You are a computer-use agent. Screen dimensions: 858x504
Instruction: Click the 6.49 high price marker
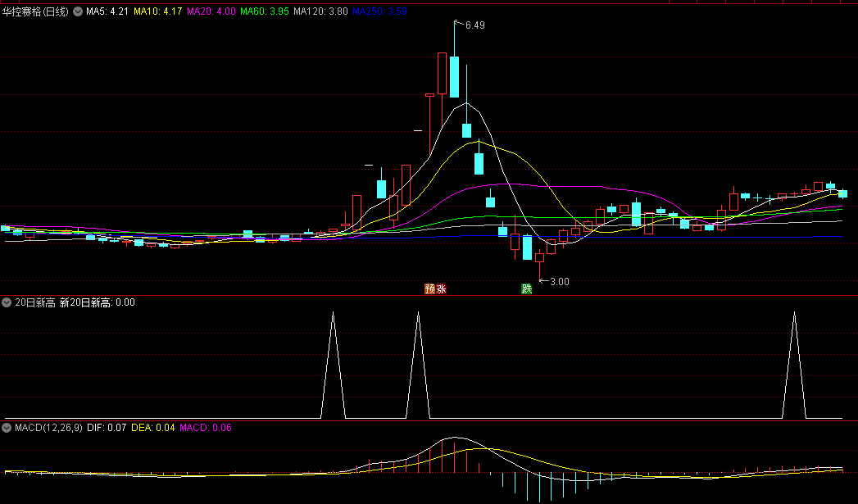pyautogui.click(x=475, y=25)
